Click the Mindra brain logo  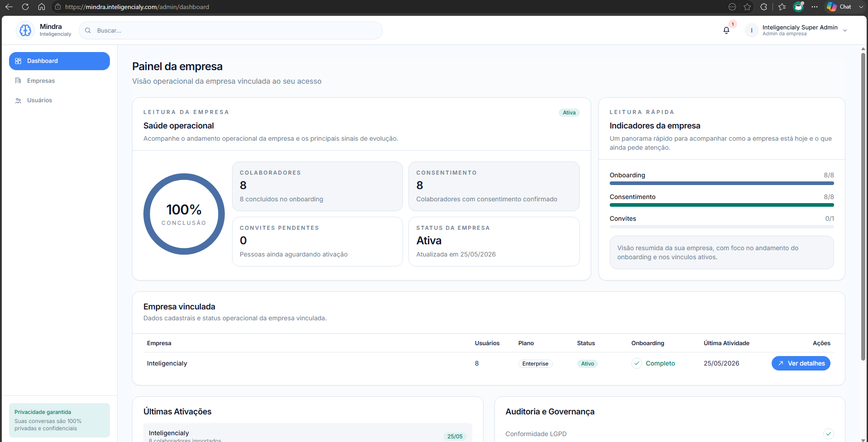[x=25, y=30]
